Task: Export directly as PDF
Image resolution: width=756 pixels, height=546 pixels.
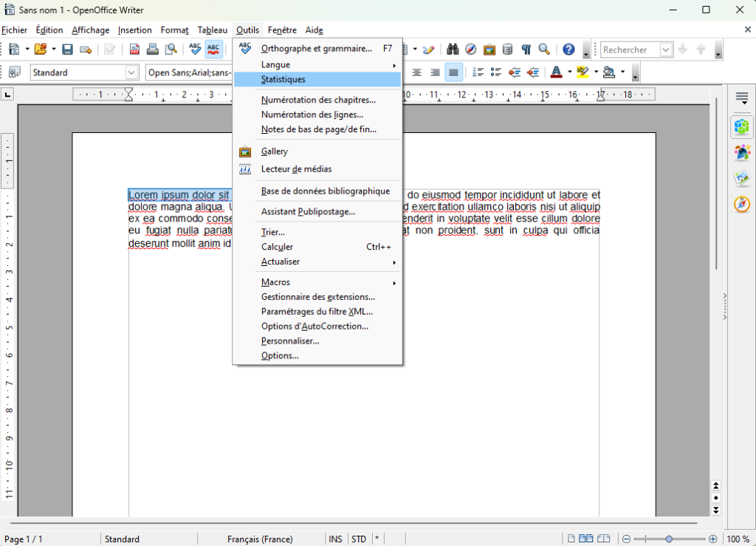Action: (x=134, y=50)
